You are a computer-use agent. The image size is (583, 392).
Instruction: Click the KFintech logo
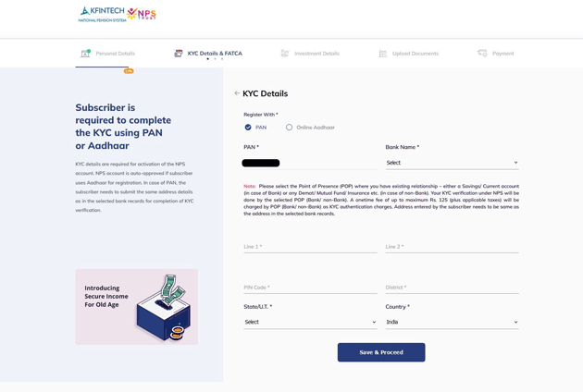(x=101, y=14)
